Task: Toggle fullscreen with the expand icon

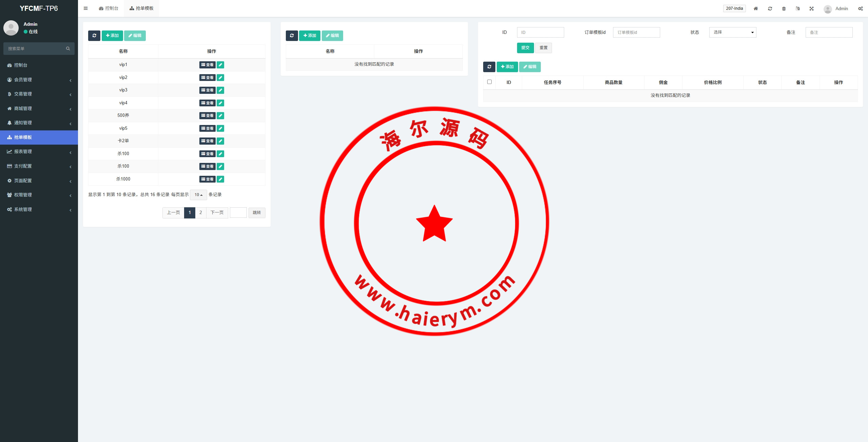Action: tap(812, 8)
